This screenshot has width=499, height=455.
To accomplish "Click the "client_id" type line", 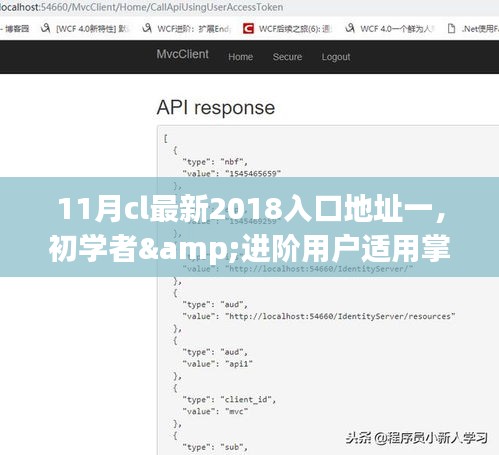I will pos(229,400).
